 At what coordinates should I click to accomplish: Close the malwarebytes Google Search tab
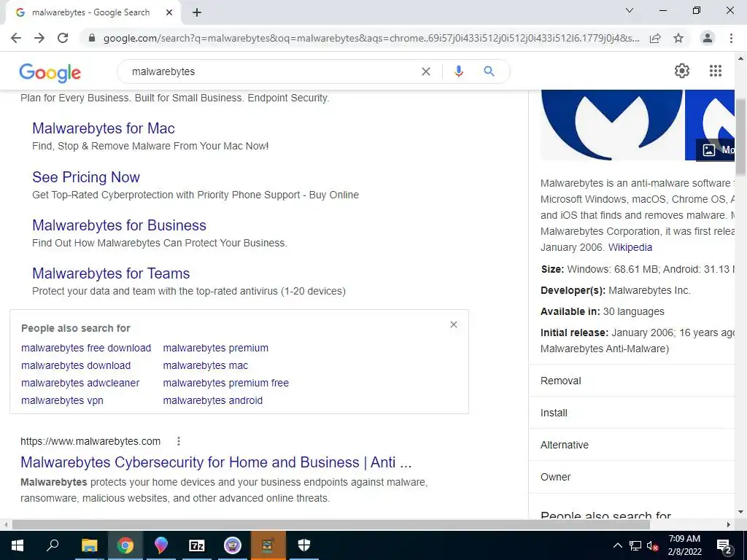point(169,12)
